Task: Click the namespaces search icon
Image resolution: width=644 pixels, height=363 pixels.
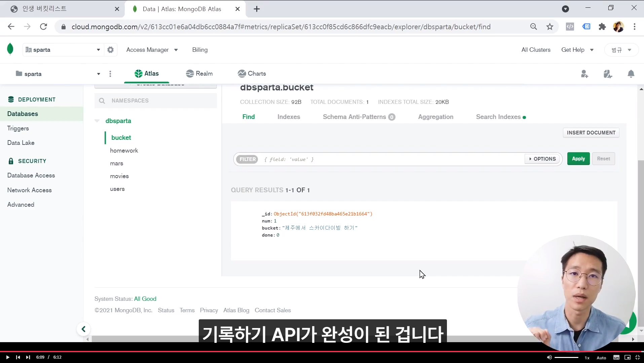Action: tap(102, 101)
